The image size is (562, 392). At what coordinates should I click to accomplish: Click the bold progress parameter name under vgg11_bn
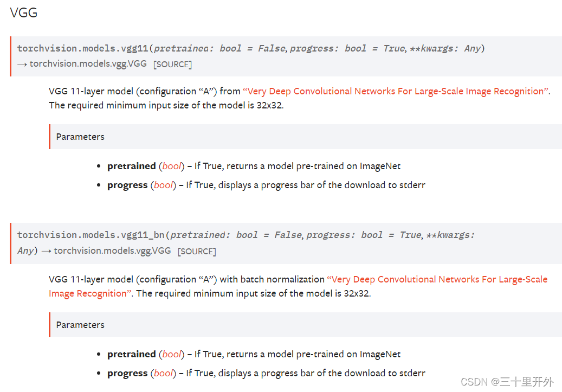[127, 374]
